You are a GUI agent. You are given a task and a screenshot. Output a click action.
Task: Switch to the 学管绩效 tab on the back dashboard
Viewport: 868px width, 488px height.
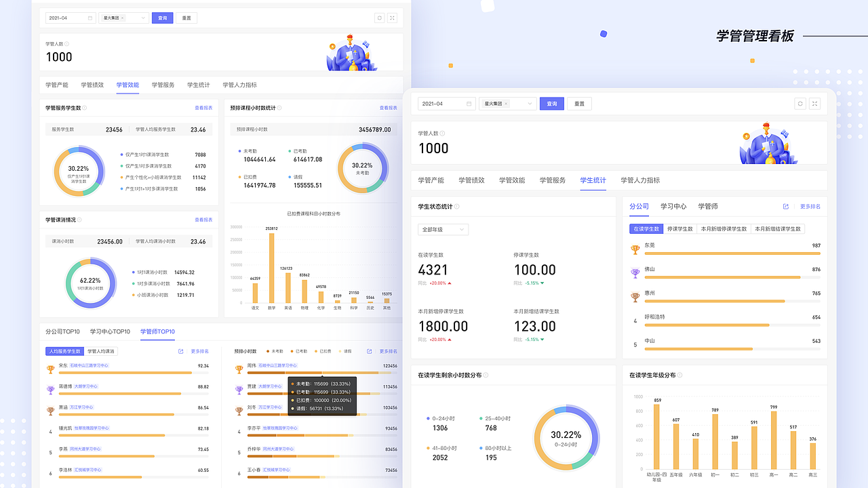(92, 85)
